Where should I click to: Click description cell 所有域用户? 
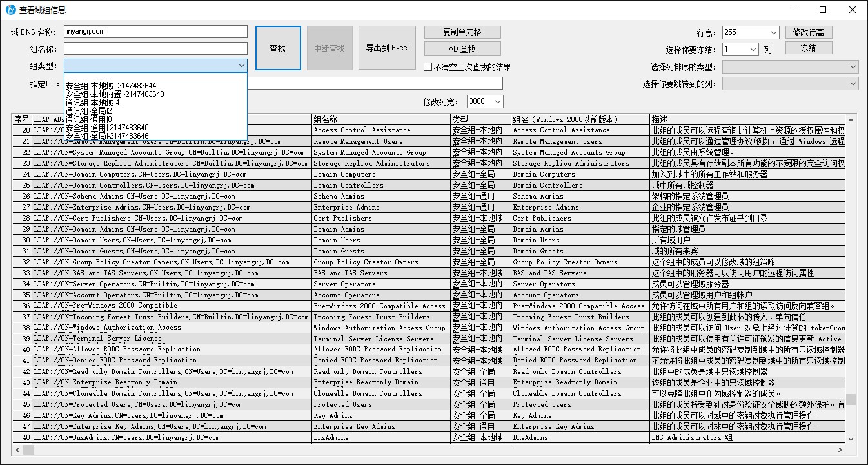pyautogui.click(x=747, y=240)
